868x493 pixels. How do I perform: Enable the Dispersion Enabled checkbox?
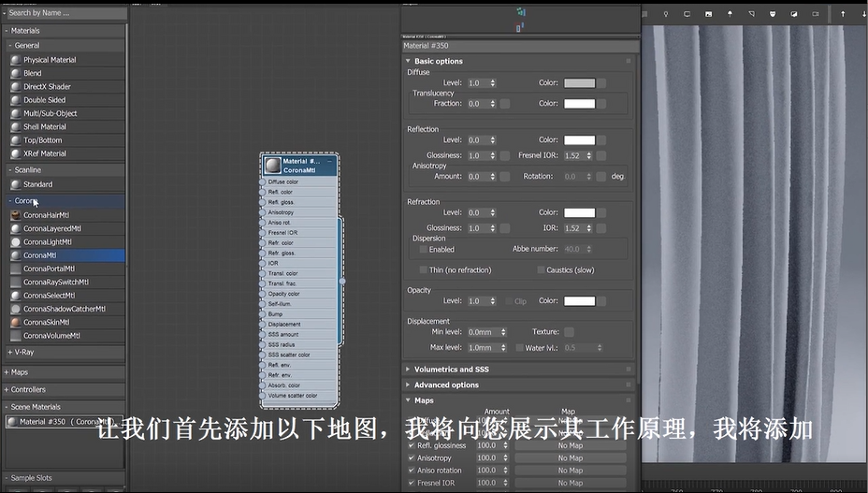(424, 249)
